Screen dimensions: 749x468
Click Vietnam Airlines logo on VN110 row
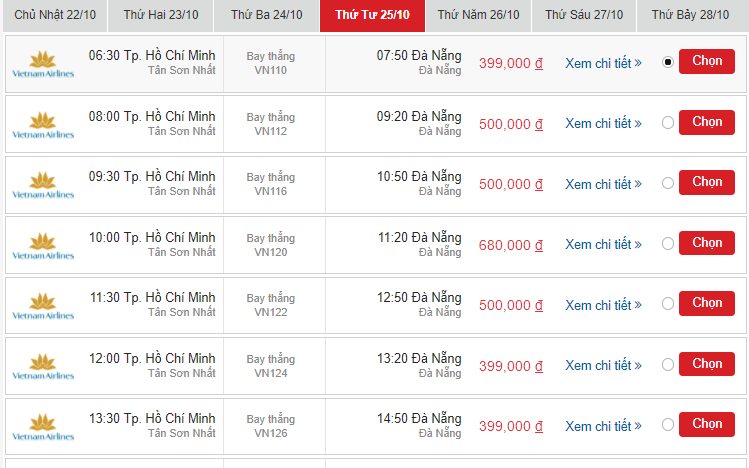43,64
